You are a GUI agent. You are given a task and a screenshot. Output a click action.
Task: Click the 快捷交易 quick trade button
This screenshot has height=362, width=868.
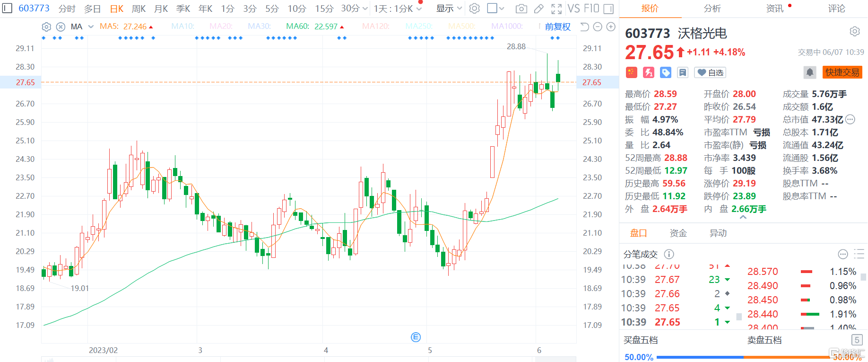842,72
